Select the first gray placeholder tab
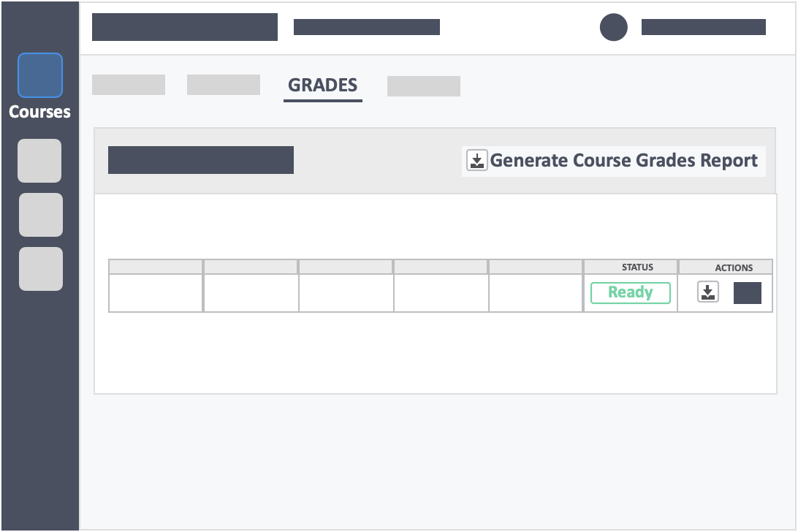The height and width of the screenshot is (532, 798). click(129, 85)
